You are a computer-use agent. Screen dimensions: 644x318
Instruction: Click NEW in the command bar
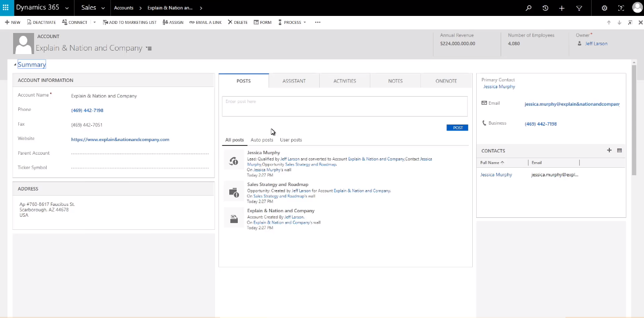point(13,22)
